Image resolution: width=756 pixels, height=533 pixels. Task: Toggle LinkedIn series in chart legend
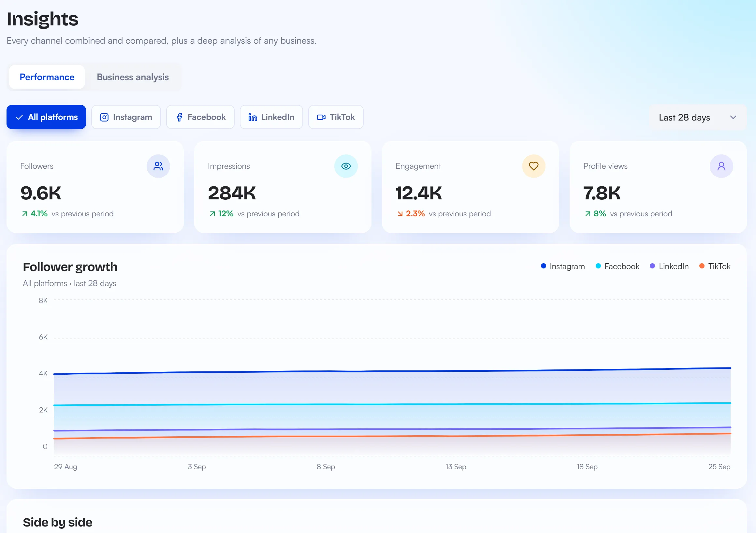[x=669, y=266]
